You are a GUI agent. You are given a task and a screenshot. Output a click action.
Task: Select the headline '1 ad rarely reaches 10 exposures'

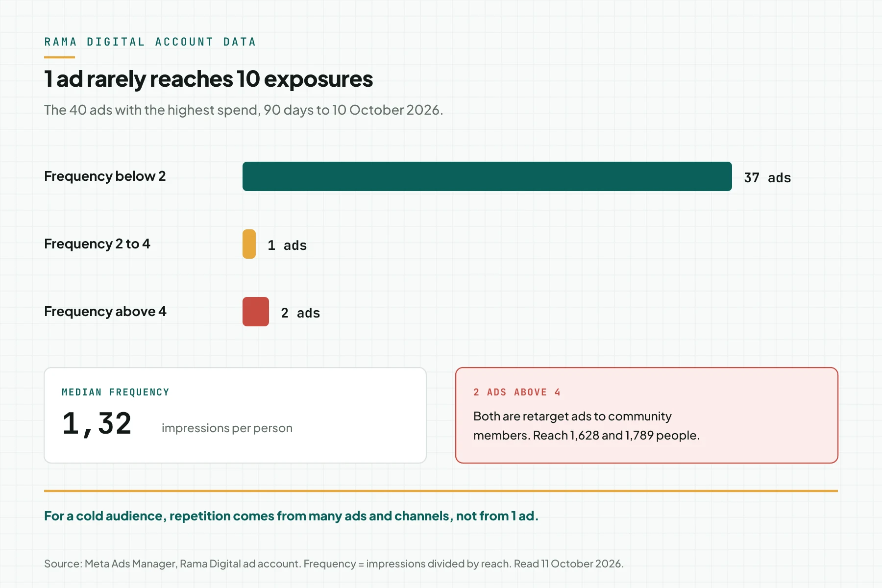(208, 79)
